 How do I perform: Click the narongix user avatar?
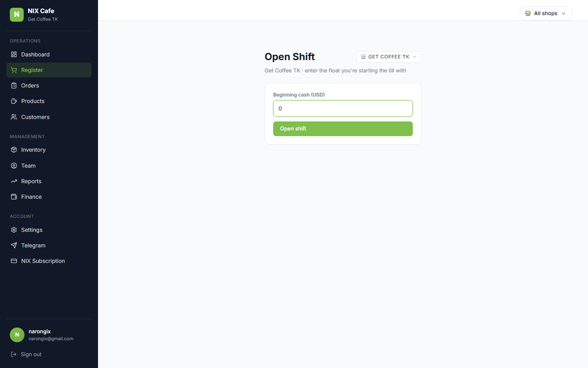(x=17, y=335)
